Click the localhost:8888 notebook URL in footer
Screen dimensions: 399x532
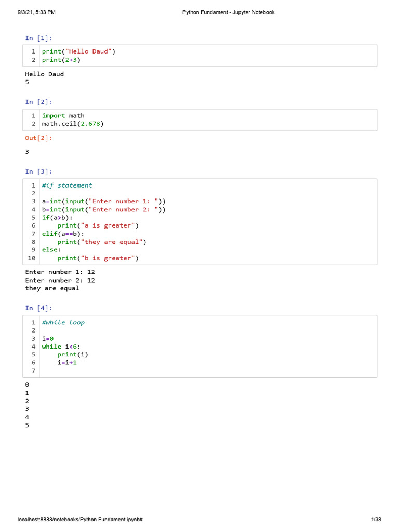80,520
